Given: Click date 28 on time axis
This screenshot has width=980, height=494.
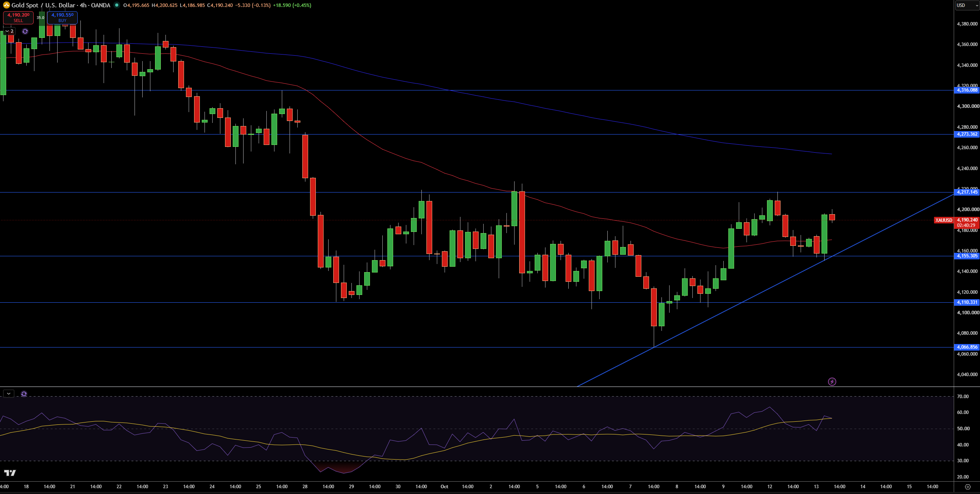Looking at the screenshot, I should [x=305, y=487].
